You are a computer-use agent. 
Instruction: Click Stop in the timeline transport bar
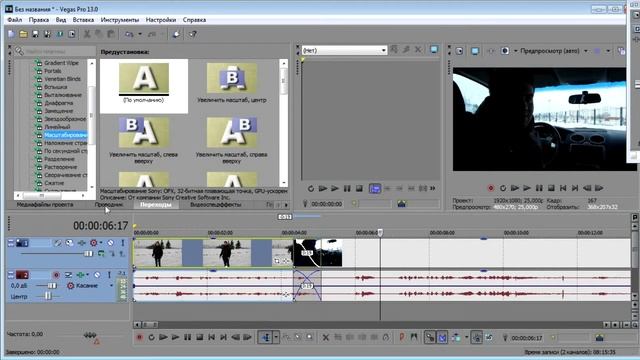(x=199, y=337)
